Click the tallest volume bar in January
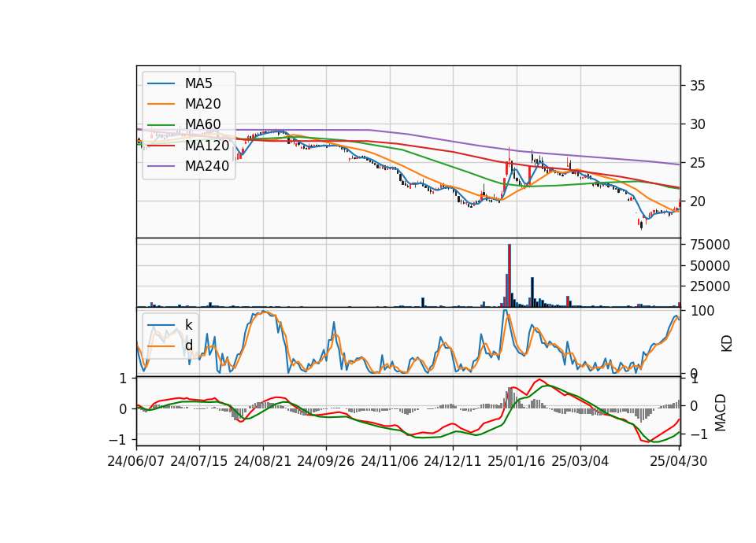The width and height of the screenshot is (756, 543). tap(510, 275)
